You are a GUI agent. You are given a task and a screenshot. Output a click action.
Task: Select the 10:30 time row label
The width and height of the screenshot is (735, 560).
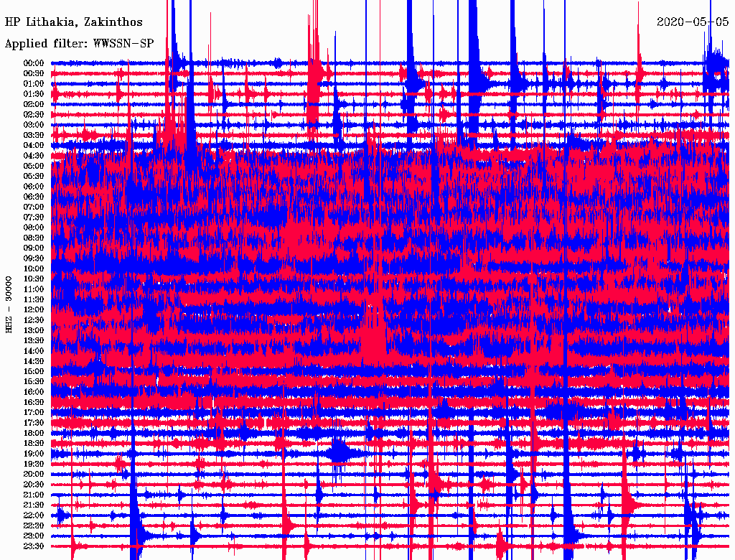34,279
